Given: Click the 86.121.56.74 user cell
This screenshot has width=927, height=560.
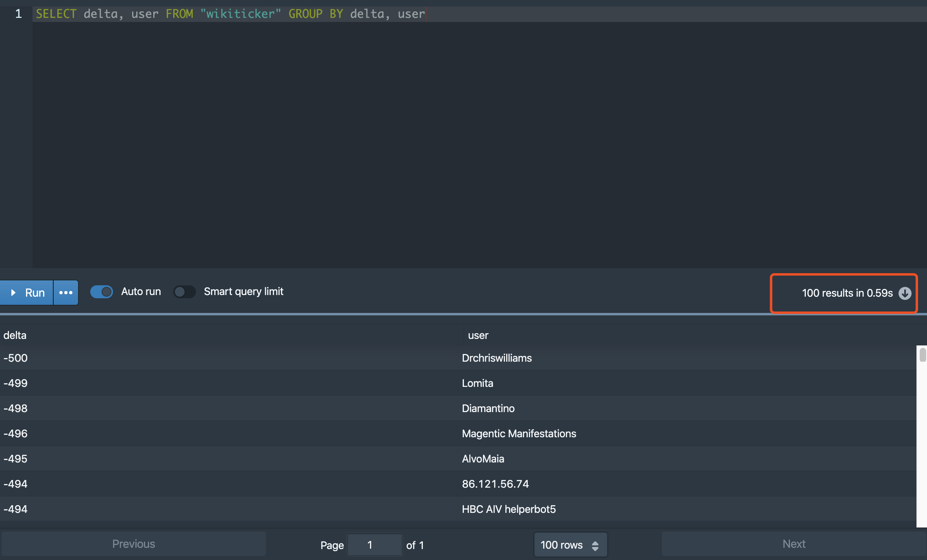Looking at the screenshot, I should point(495,484).
